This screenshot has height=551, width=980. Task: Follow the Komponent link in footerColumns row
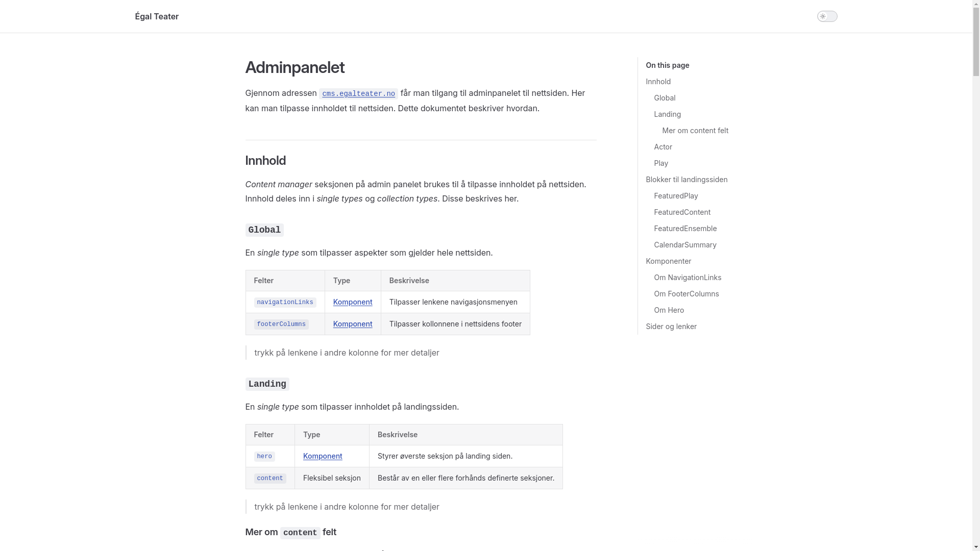[353, 324]
